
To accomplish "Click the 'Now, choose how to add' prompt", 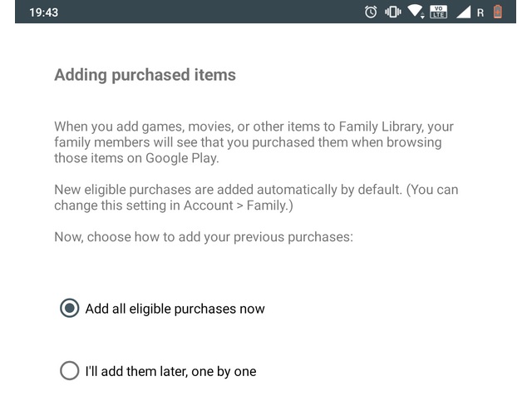I will [x=125, y=236].
